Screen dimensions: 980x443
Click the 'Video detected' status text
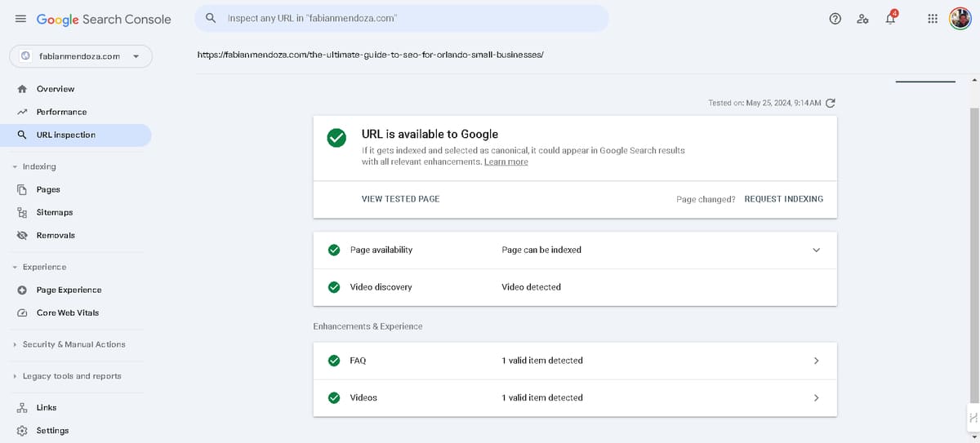tap(532, 287)
